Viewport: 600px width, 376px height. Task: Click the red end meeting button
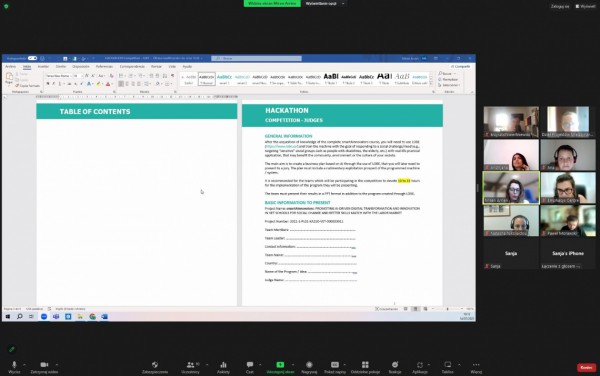pyautogui.click(x=586, y=367)
